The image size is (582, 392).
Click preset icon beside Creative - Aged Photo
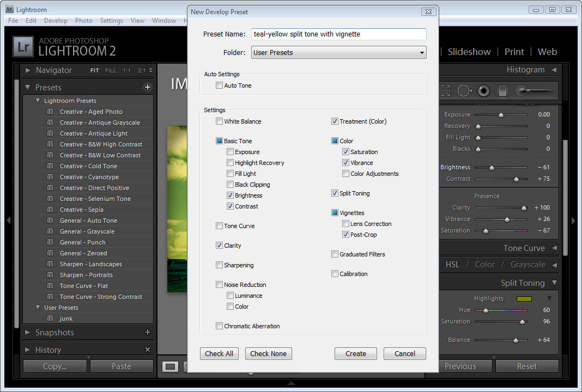point(50,112)
